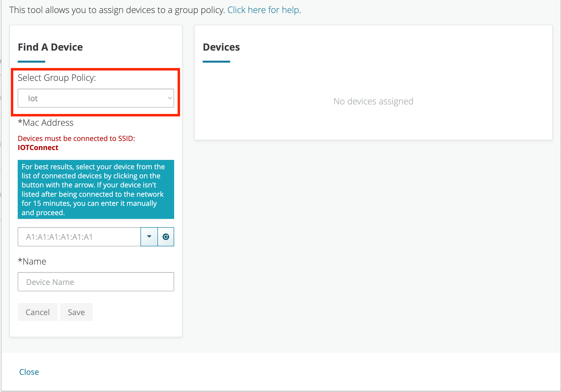Click the 'Devices' panel heading
The height and width of the screenshot is (392, 561).
pyautogui.click(x=221, y=47)
